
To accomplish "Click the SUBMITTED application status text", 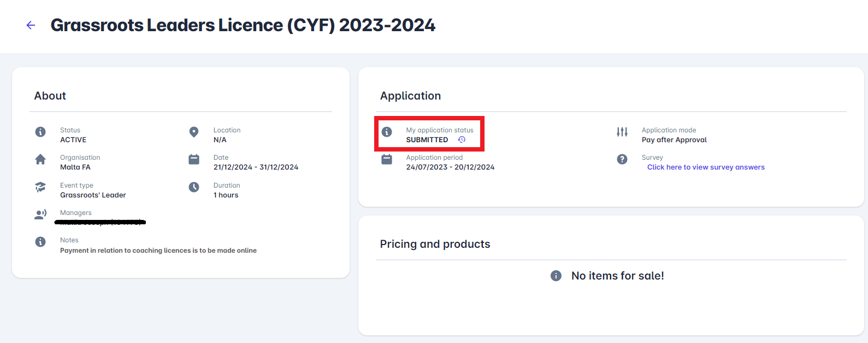I will tap(427, 140).
